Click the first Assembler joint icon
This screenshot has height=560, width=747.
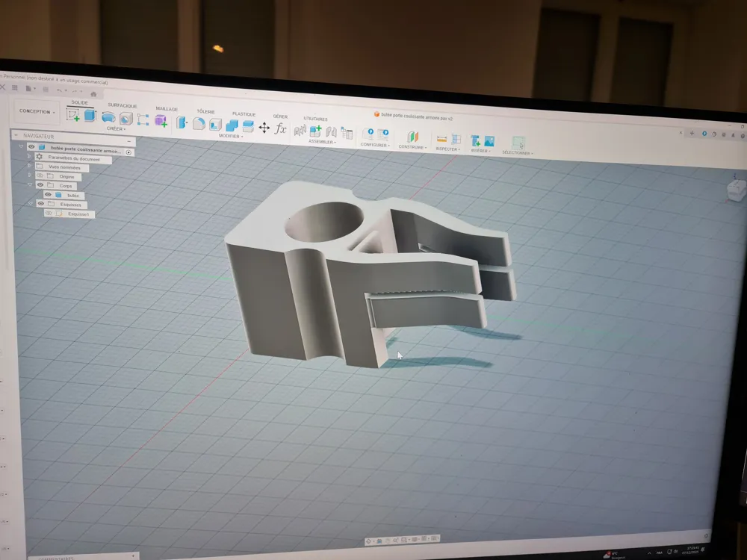point(300,130)
